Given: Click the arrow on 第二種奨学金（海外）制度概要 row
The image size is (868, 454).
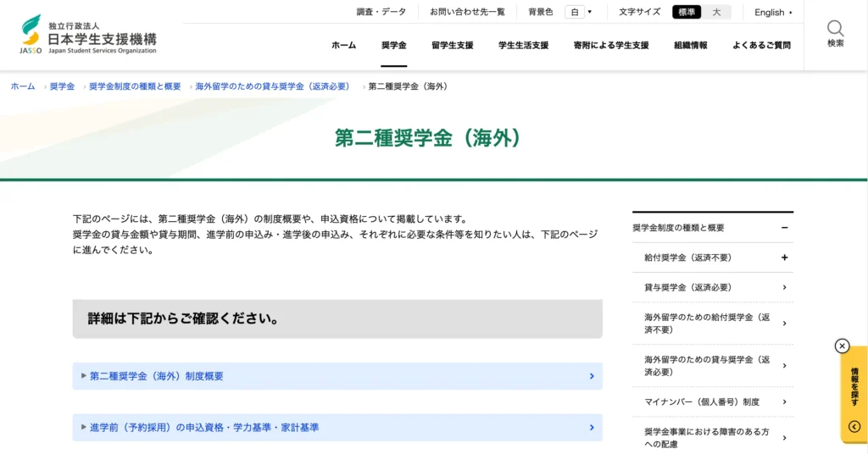Looking at the screenshot, I should [x=592, y=376].
